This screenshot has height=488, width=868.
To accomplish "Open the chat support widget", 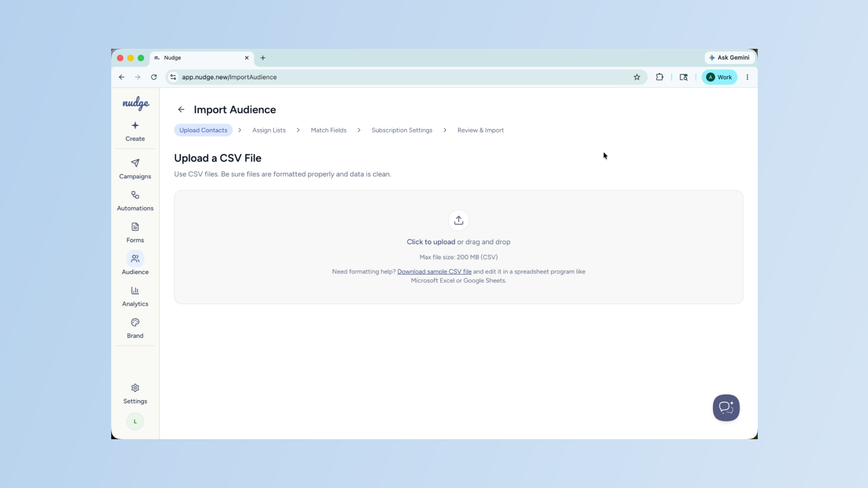I will [x=726, y=408].
